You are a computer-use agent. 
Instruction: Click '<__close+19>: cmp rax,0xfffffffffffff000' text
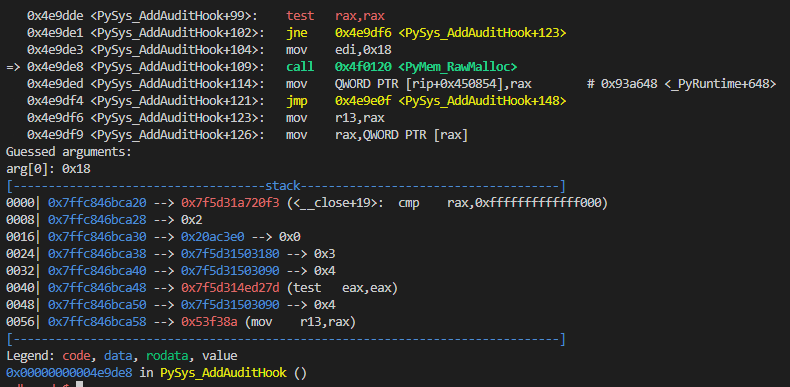[447, 203]
